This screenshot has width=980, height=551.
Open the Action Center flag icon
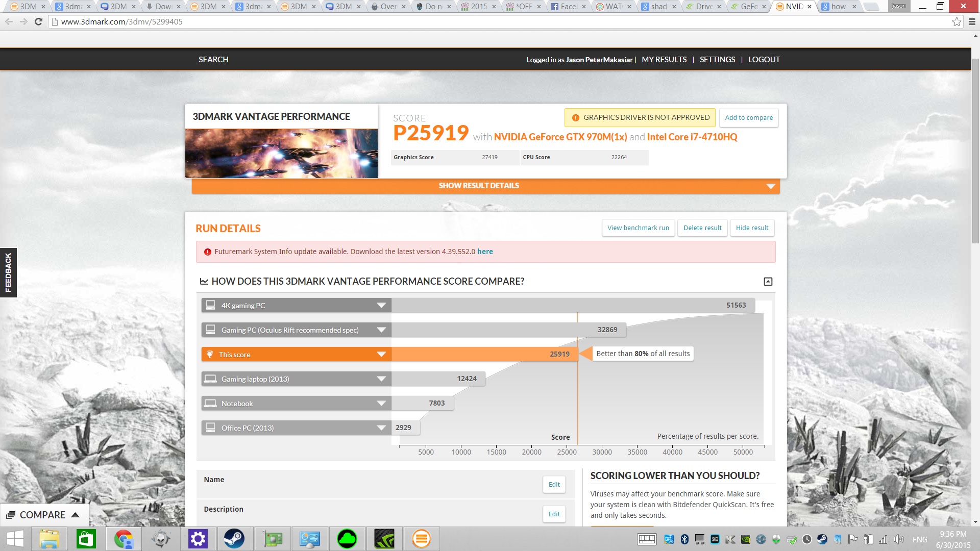click(x=853, y=539)
